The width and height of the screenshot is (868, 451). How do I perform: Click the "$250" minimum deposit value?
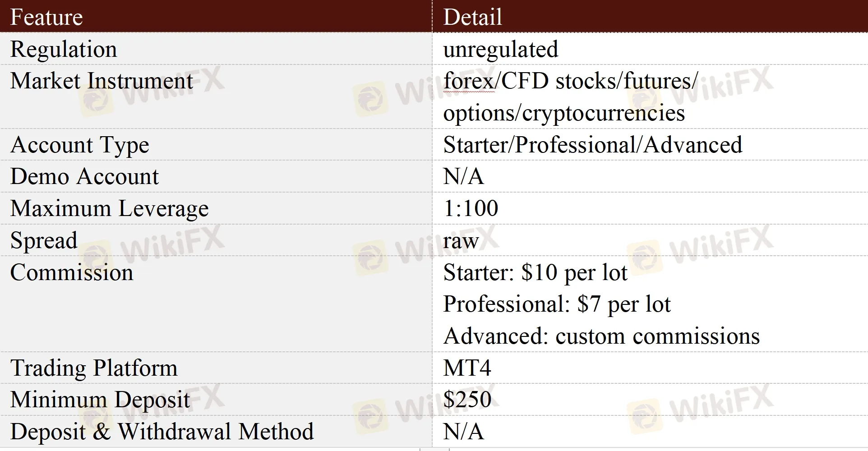click(467, 400)
